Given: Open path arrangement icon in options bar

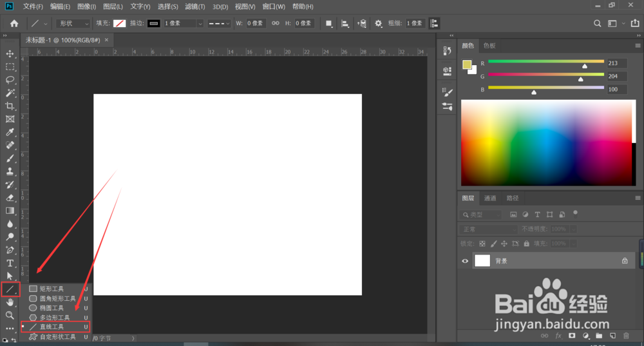Looking at the screenshot, I should (362, 23).
